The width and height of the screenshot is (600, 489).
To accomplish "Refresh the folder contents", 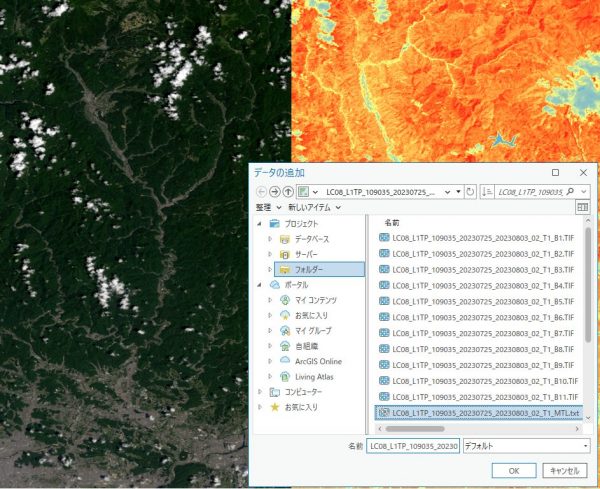I will coord(470,191).
